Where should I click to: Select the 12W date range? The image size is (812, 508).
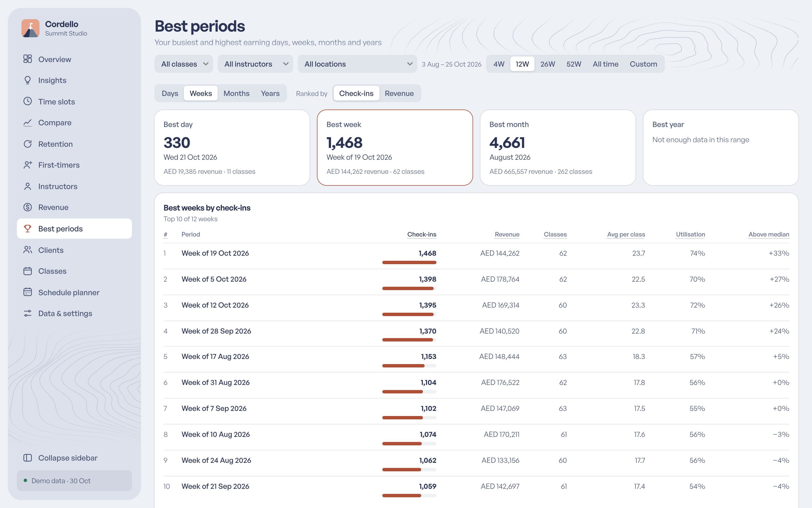click(x=522, y=64)
